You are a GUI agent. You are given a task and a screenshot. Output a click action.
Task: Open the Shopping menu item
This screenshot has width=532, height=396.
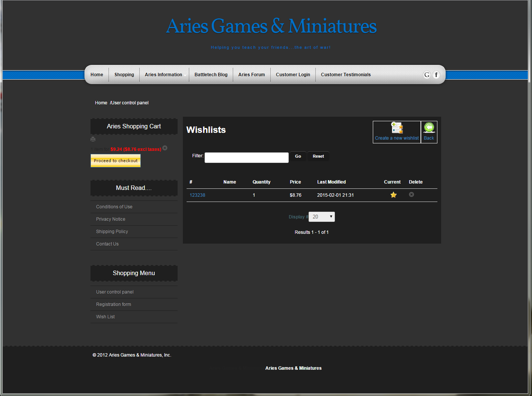coord(124,75)
